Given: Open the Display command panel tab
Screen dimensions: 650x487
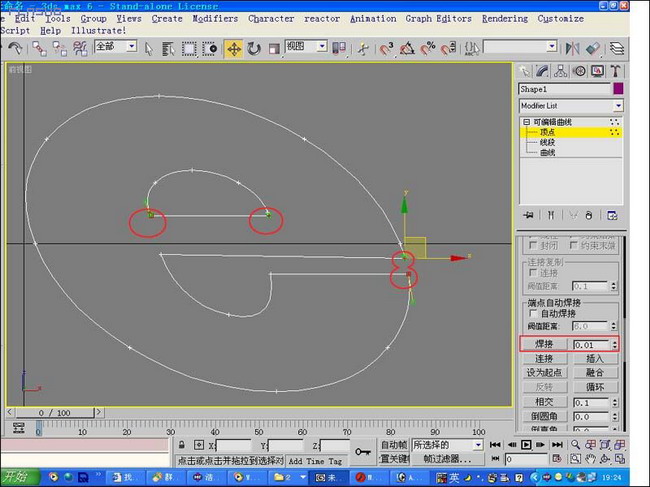Looking at the screenshot, I should pos(597,71).
